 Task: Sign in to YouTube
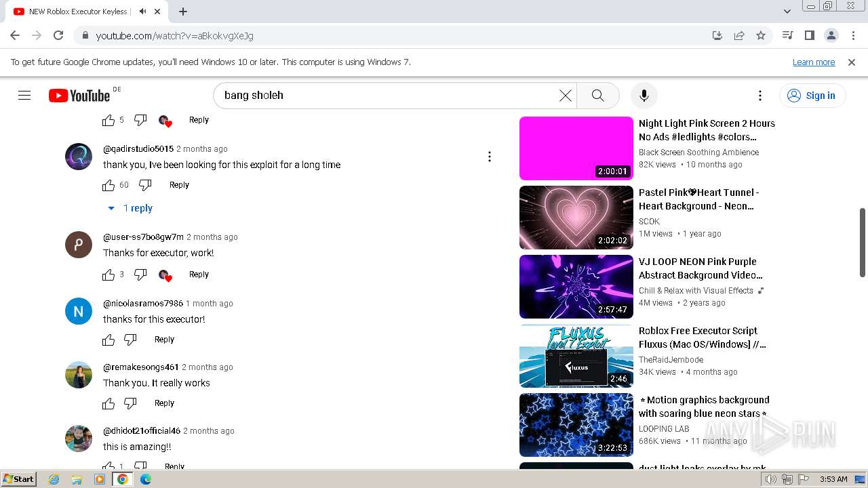pos(812,96)
